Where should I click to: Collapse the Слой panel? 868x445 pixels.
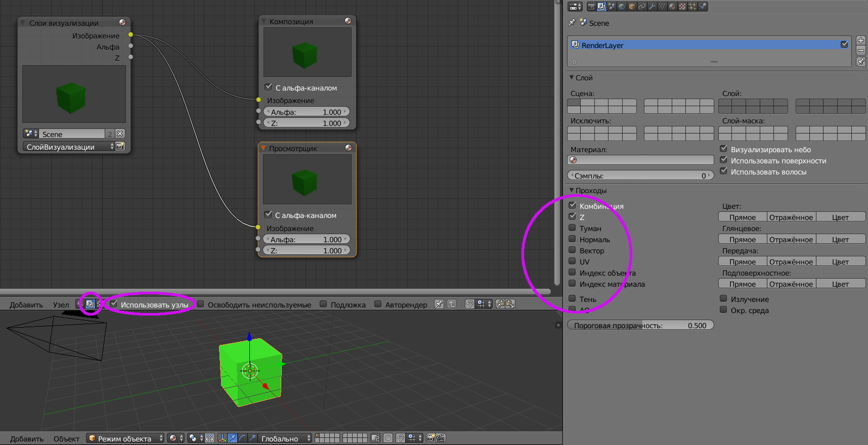click(x=572, y=77)
